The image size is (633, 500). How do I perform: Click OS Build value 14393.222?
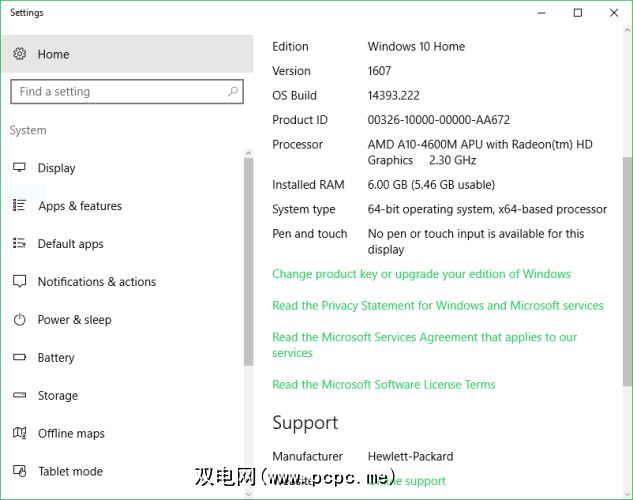point(394,96)
